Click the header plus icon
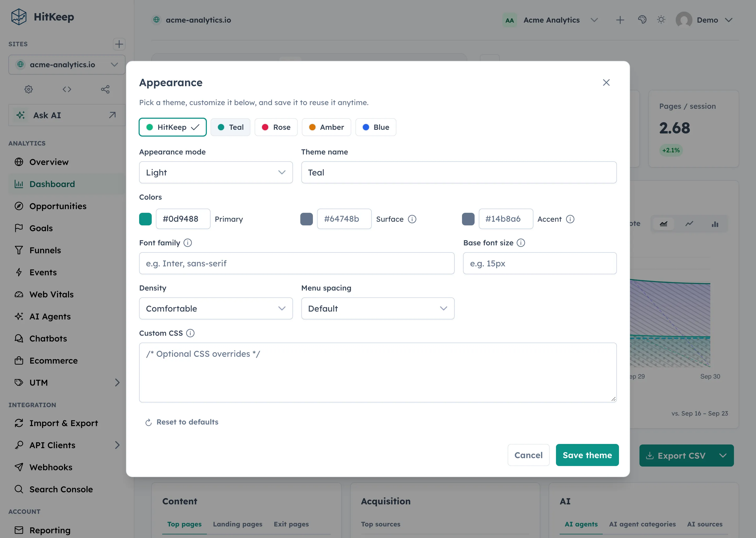The image size is (756, 538). [620, 20]
